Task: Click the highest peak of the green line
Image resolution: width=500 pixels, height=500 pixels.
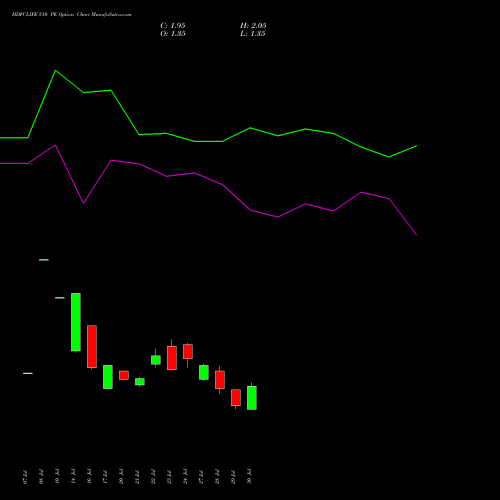Action: click(55, 71)
